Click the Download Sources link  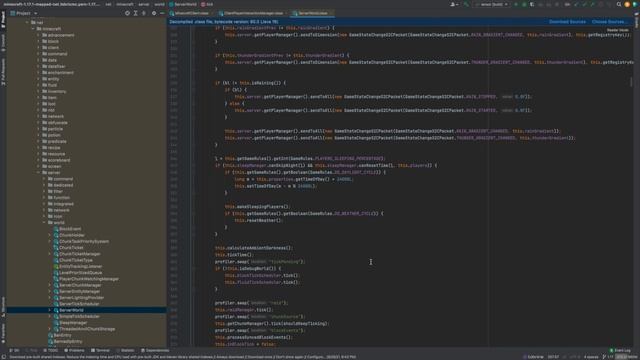click(567, 22)
